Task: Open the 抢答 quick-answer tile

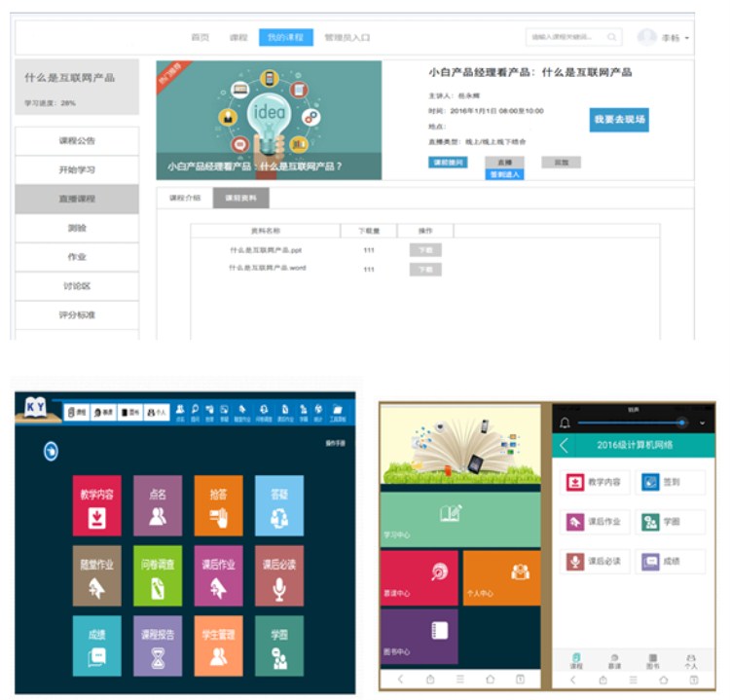Action: pyautogui.click(x=218, y=505)
